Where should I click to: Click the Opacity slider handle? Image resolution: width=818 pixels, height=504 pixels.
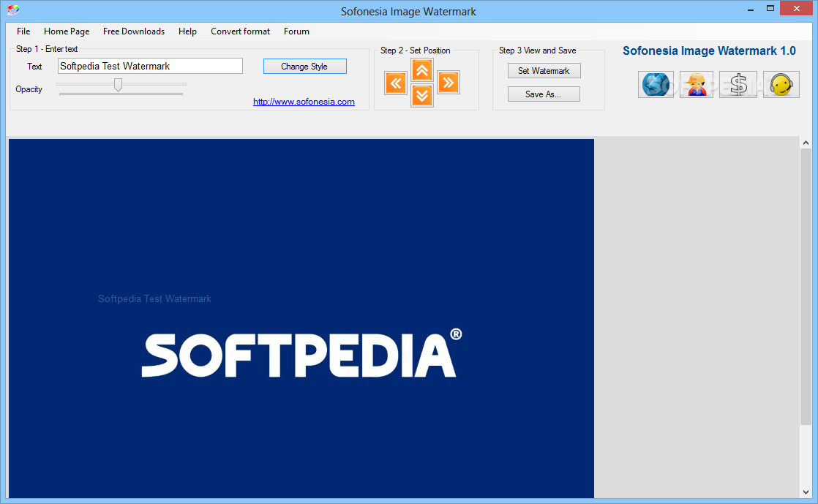(x=118, y=85)
